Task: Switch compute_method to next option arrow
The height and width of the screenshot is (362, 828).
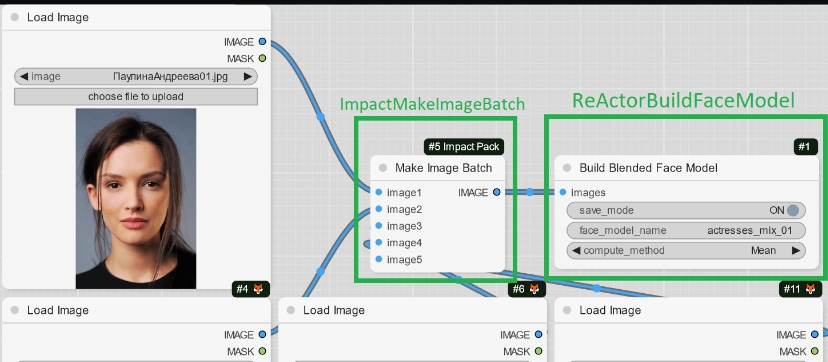Action: pos(796,251)
